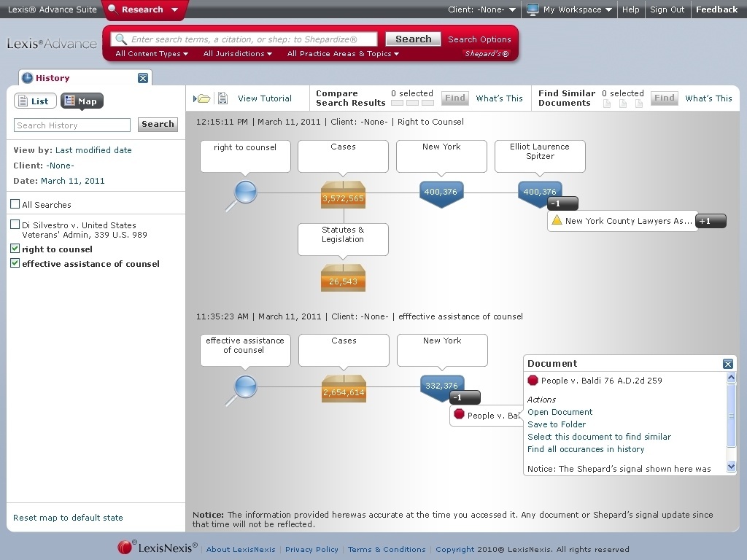747x560 pixels.
Task: Click the Document popup scroll up arrow
Action: tap(731, 378)
